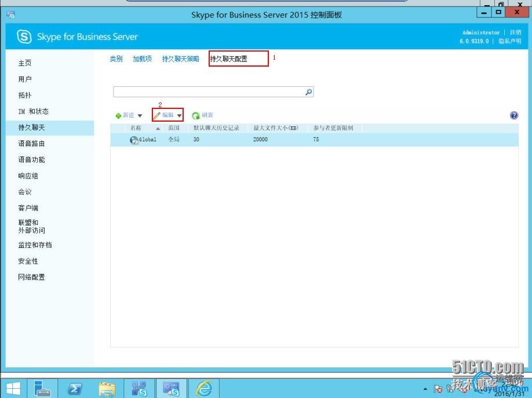Select the Global globe icon in row
532x398 pixels.
134,140
